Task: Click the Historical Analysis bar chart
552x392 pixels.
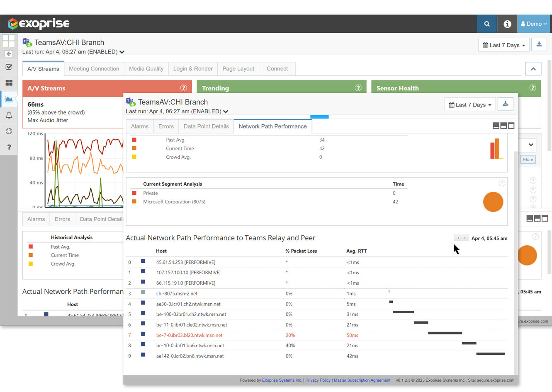Action: [x=496, y=148]
